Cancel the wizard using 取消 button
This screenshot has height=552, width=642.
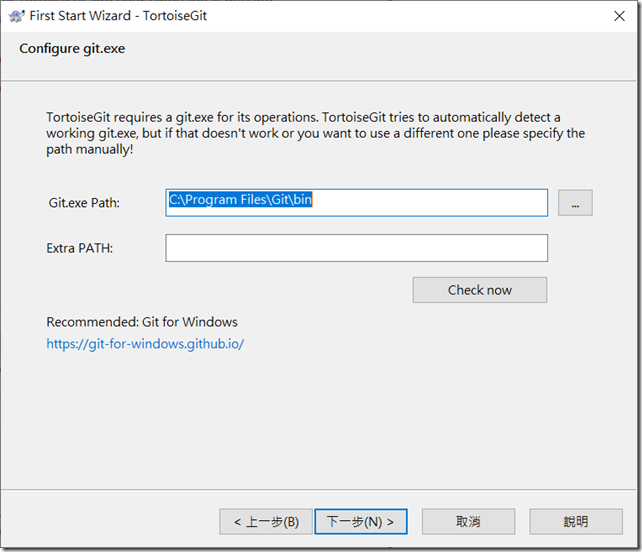pyautogui.click(x=468, y=522)
